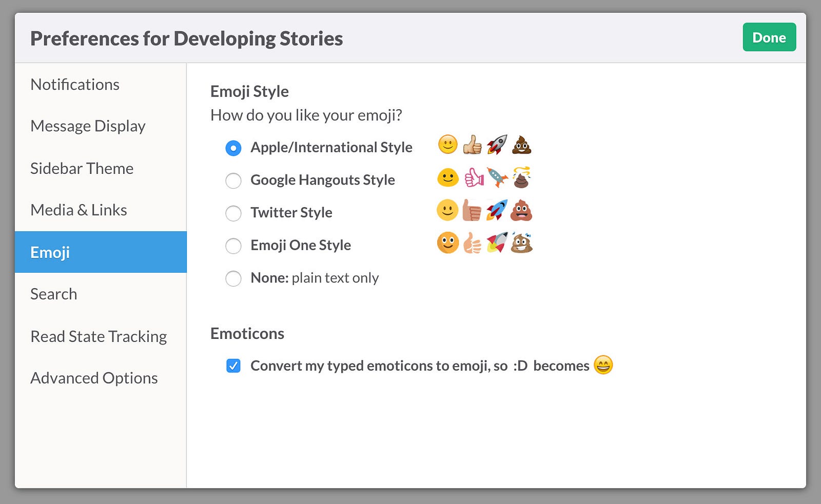Screen dimensions: 821x504
Task: Click the 'Apple/International Style' label text
Action: pos(331,147)
